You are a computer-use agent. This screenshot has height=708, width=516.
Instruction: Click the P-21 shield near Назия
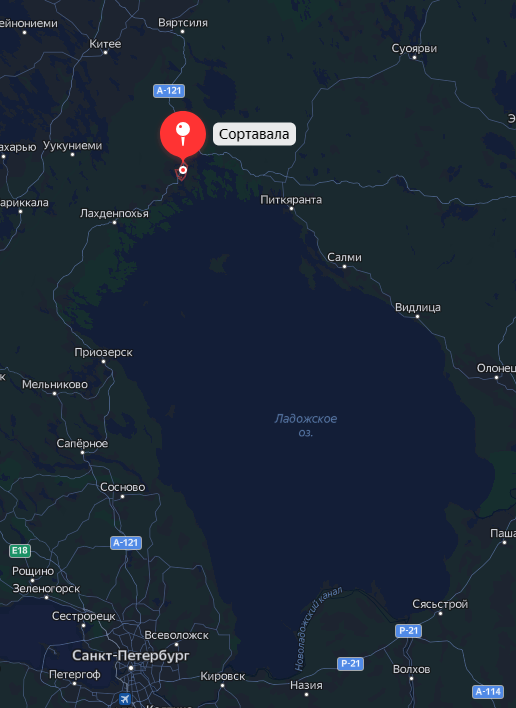(x=350, y=663)
